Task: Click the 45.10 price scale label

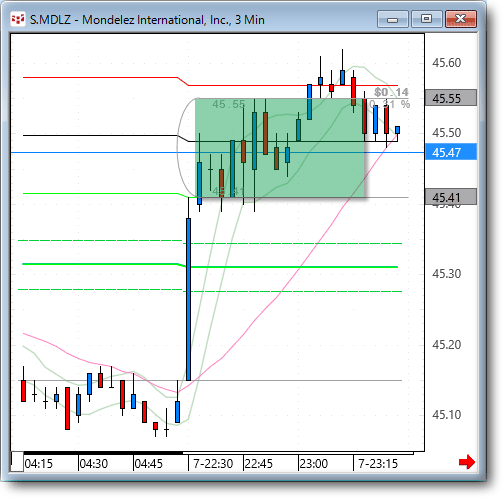Action: (x=447, y=415)
